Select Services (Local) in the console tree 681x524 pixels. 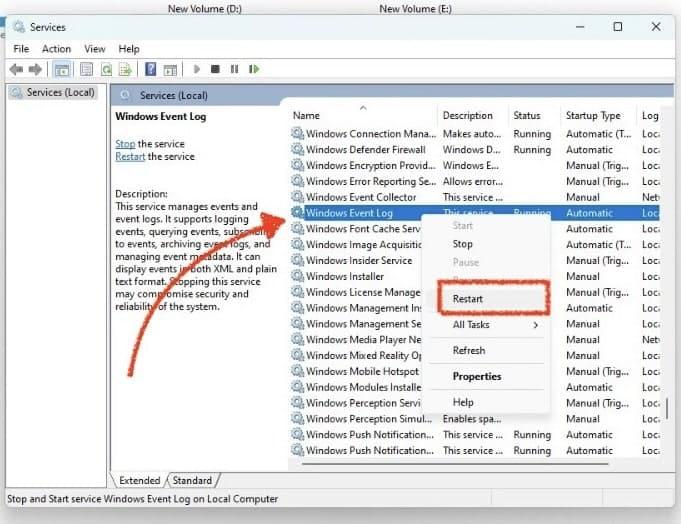click(x=53, y=92)
